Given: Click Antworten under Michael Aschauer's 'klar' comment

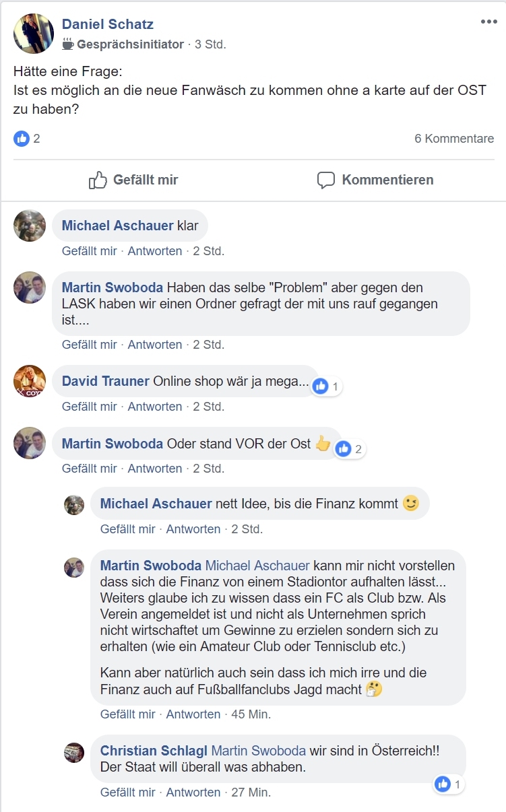Looking at the screenshot, I should point(155,251).
